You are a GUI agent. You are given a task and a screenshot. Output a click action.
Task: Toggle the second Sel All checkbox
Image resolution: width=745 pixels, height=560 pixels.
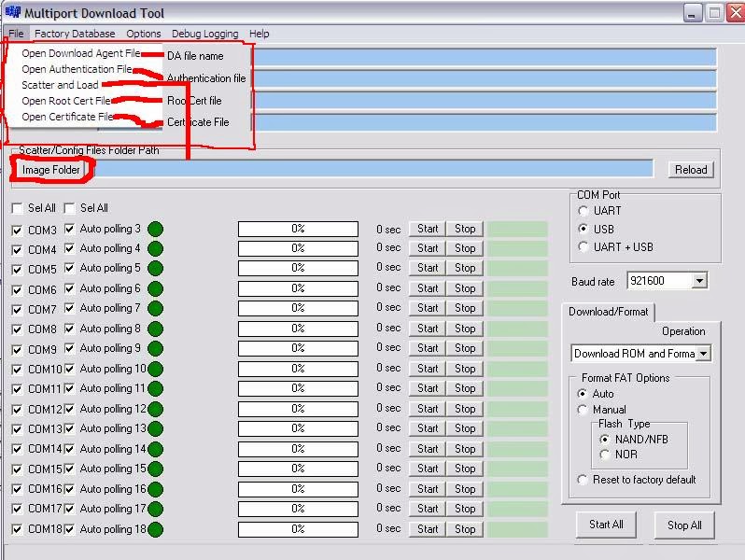pyautogui.click(x=69, y=208)
